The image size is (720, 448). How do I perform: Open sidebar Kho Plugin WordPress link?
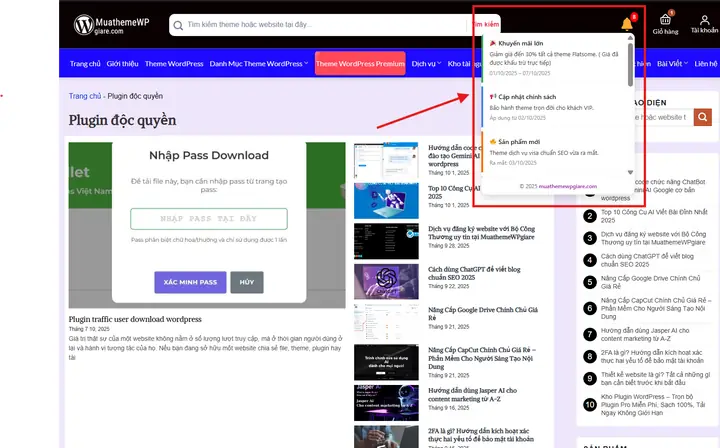652,404
